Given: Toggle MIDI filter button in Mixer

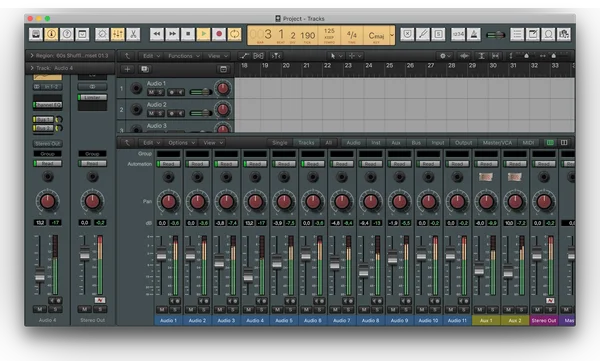Looking at the screenshot, I should [528, 143].
